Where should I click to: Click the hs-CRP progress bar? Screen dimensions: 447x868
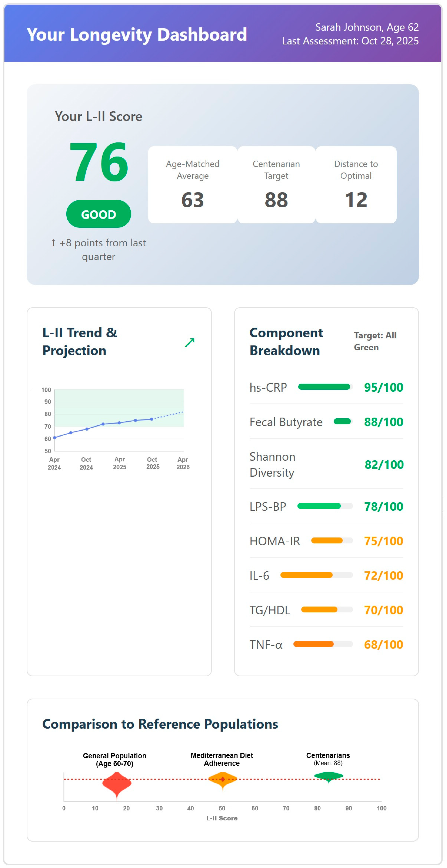[x=325, y=387]
